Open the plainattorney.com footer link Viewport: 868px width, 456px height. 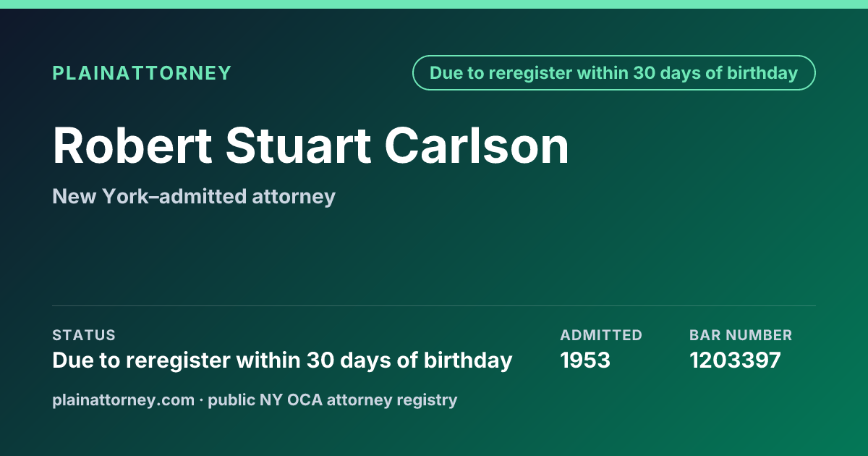coord(124,400)
